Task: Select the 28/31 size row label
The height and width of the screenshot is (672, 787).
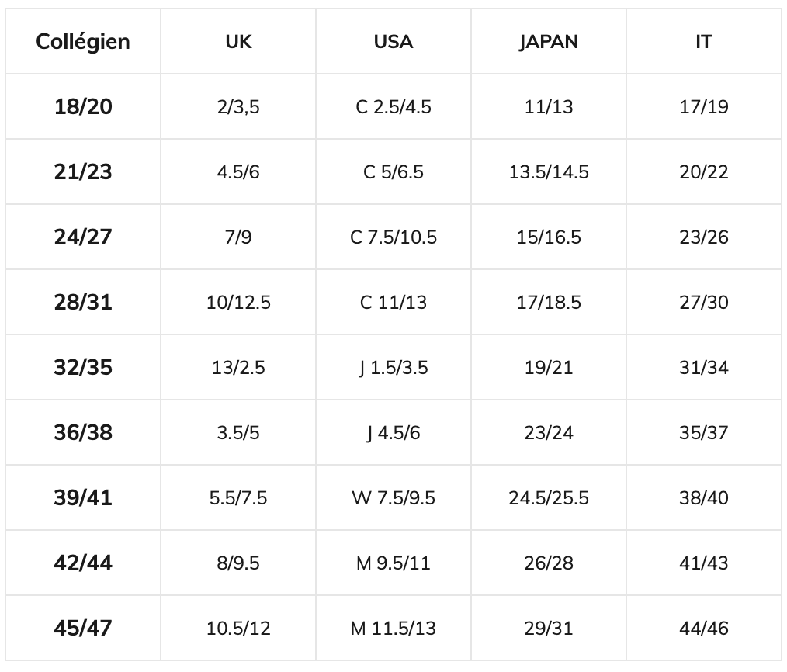Action: coord(83,303)
